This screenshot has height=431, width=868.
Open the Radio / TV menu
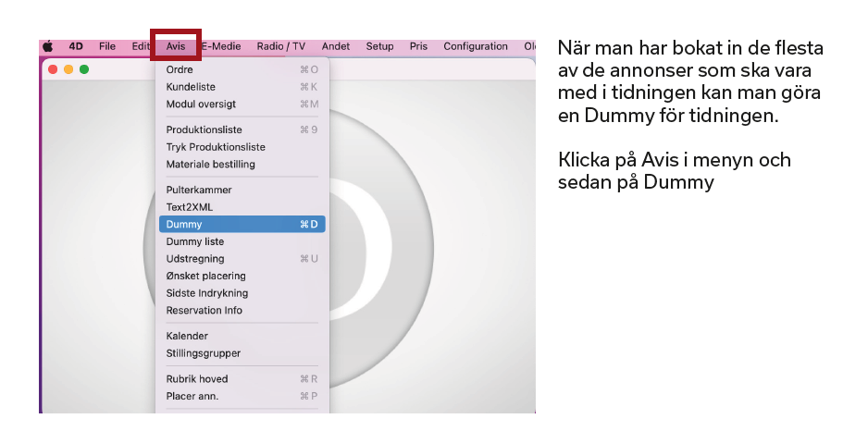coord(280,46)
